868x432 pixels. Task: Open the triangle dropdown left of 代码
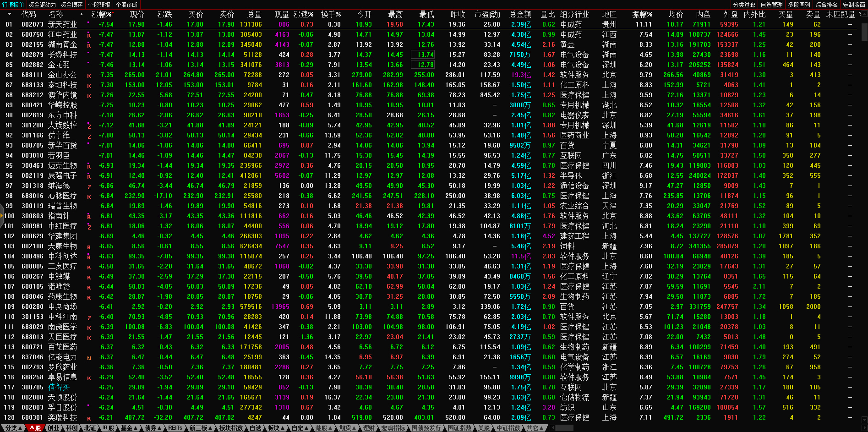[x=9, y=15]
